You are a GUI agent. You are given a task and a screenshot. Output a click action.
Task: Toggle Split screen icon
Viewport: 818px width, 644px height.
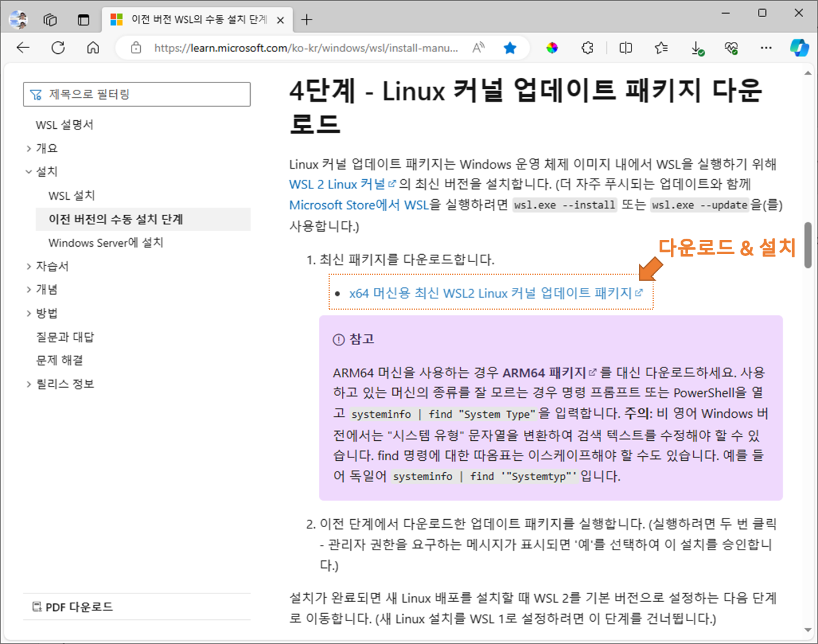coord(626,48)
